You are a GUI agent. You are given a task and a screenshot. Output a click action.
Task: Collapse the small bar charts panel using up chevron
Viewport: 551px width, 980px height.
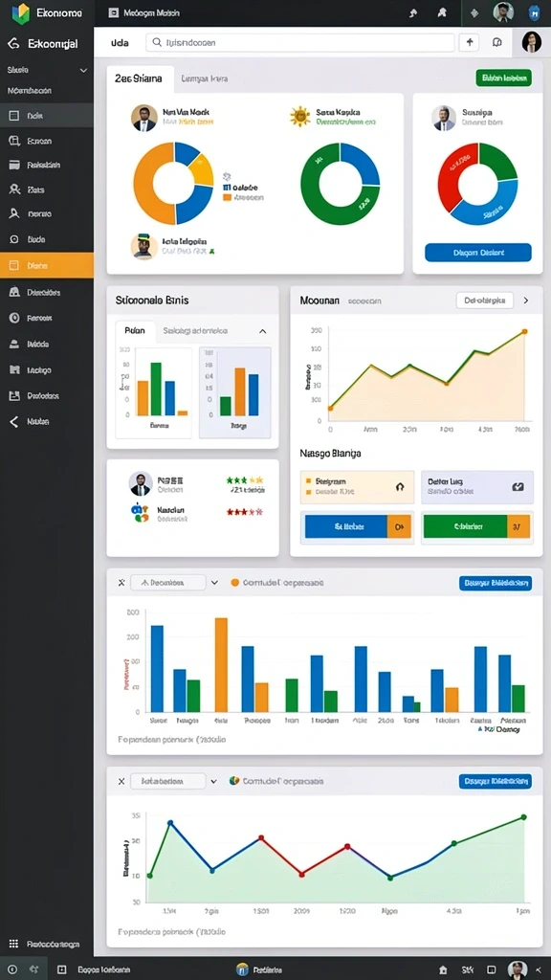pos(262,331)
